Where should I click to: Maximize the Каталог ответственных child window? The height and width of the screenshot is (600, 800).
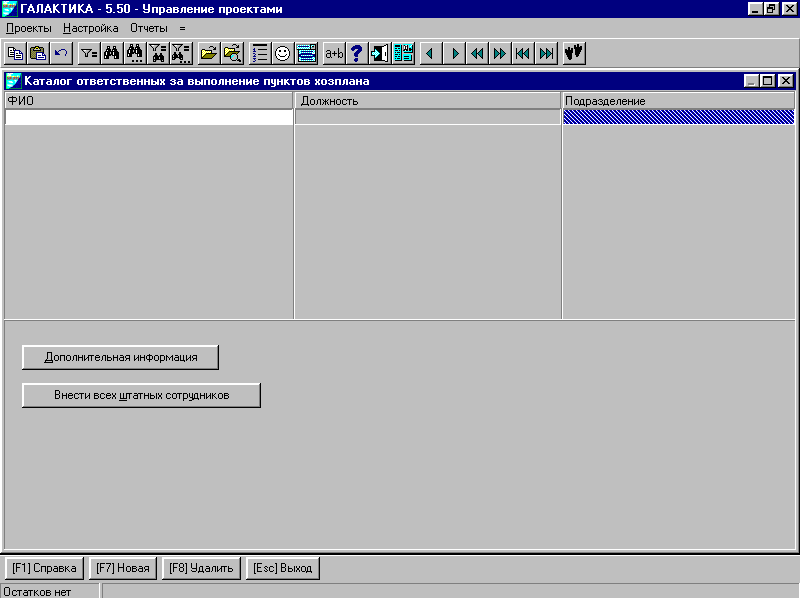click(767, 81)
